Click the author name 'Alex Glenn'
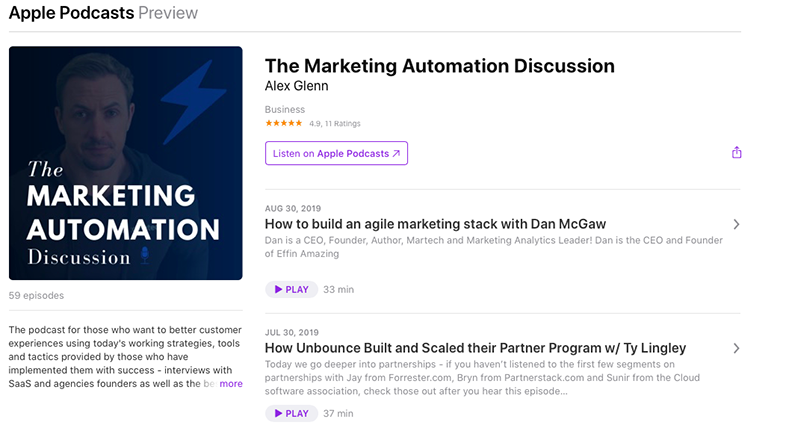The width and height of the screenshot is (786, 431). coord(296,86)
